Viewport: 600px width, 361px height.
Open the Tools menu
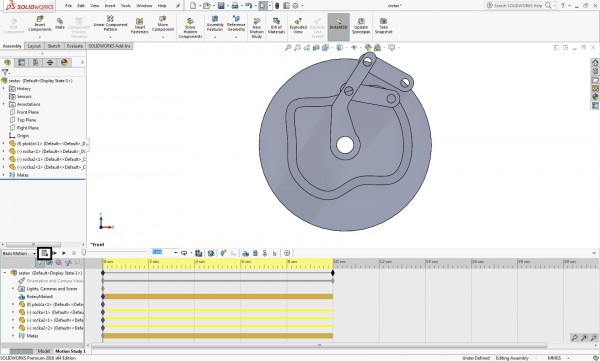click(126, 6)
